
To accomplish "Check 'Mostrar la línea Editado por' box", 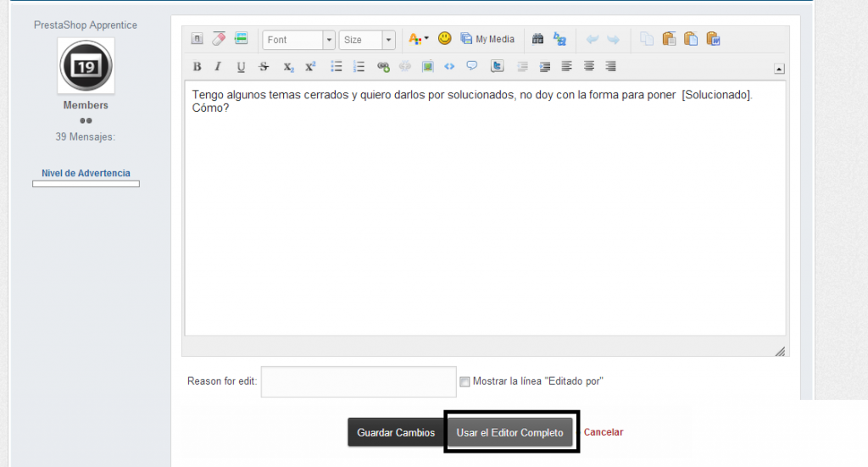I will pyautogui.click(x=465, y=381).
